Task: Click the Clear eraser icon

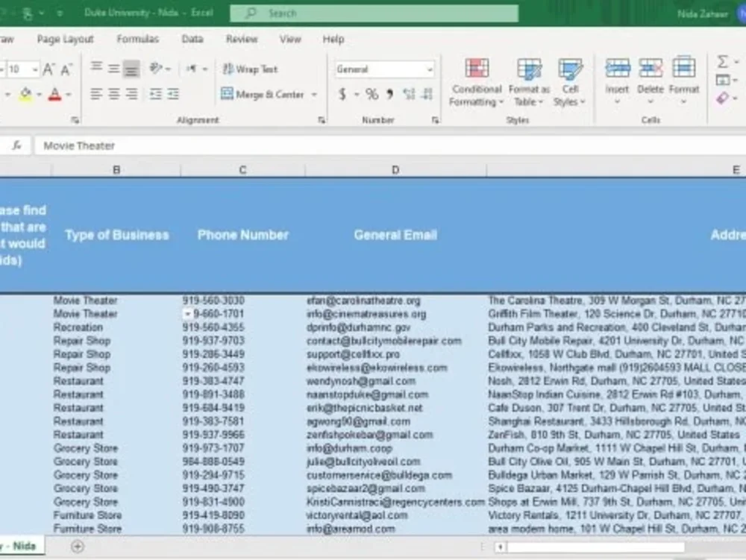Action: [x=723, y=98]
